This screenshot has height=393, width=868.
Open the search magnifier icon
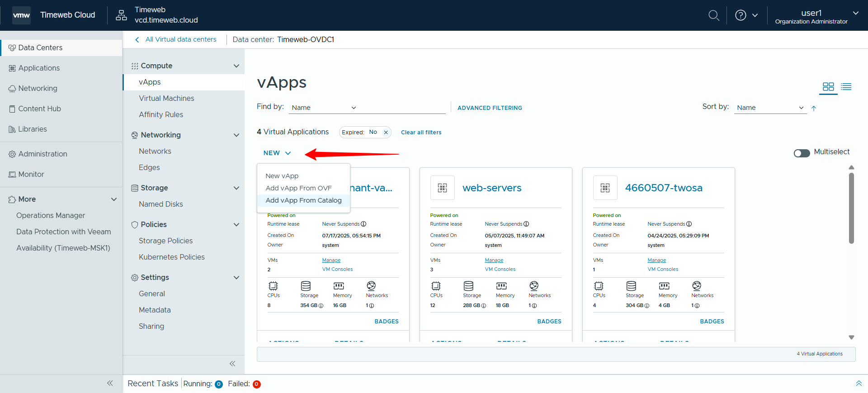pyautogui.click(x=714, y=15)
